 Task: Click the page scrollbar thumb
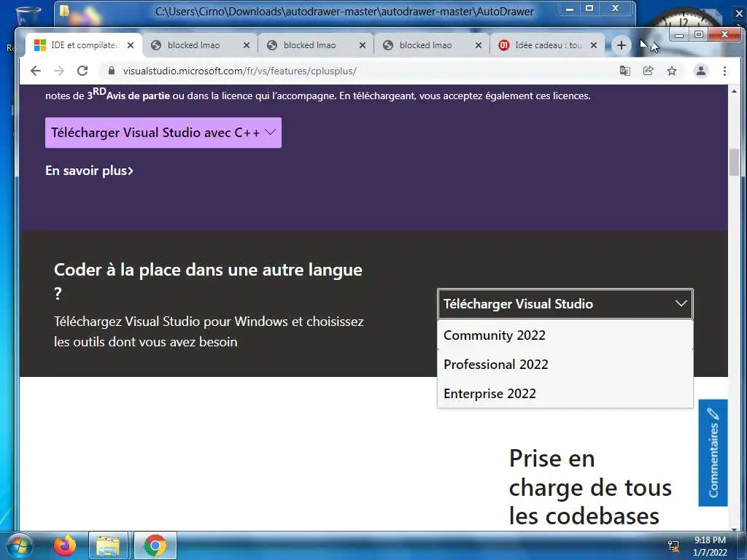(x=734, y=162)
